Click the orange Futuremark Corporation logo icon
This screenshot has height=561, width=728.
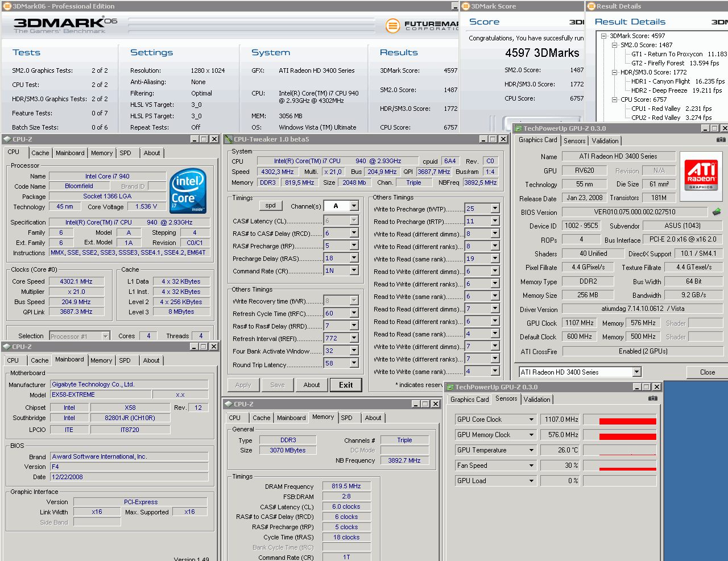[x=392, y=26]
